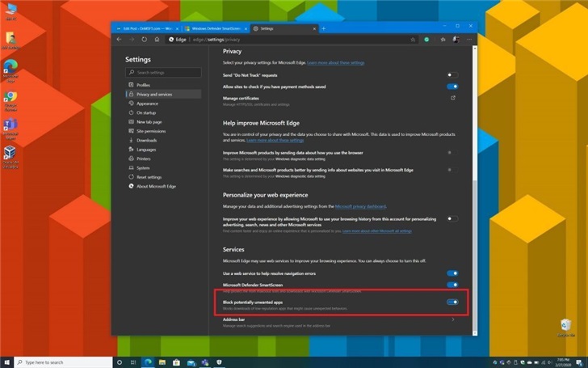The width and height of the screenshot is (588, 368).
Task: Click the Edge icon in Windows taskbar
Action: 149,362
